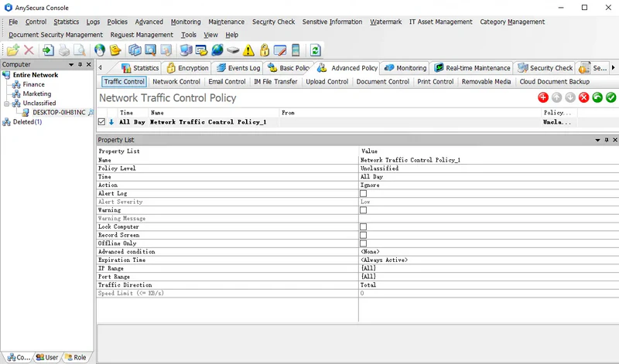Click the computers monitor toolbar icon
The height and width of the screenshot is (364, 619).
(186, 50)
